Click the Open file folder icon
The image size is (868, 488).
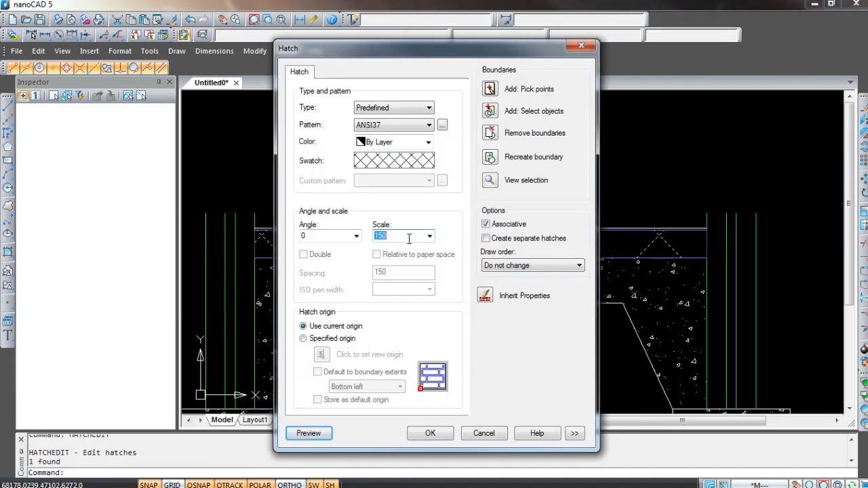coord(26,20)
